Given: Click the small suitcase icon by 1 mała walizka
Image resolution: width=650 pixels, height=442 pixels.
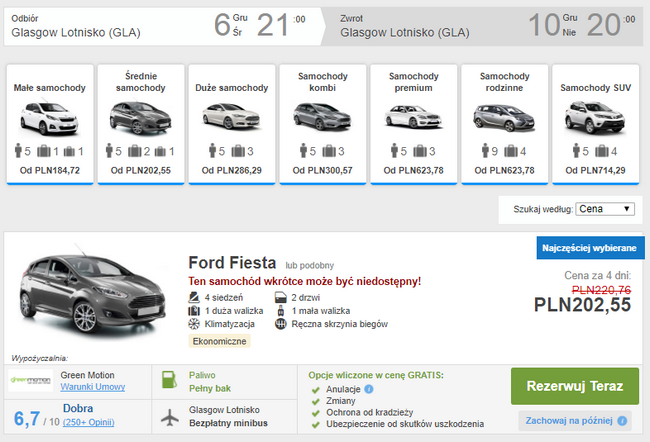Looking at the screenshot, I should point(281,311).
